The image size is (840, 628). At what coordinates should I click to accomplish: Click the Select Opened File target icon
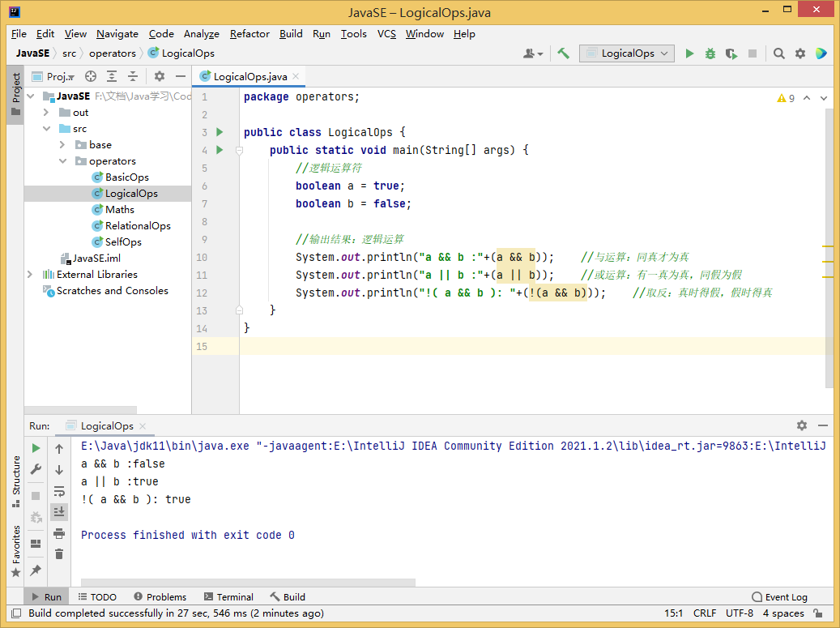coord(91,76)
